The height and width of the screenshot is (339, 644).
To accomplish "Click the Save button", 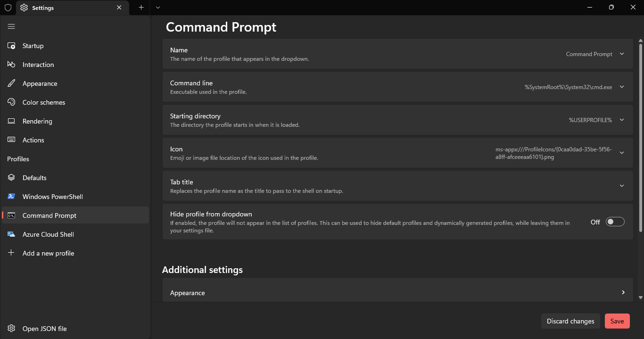I will [x=617, y=321].
